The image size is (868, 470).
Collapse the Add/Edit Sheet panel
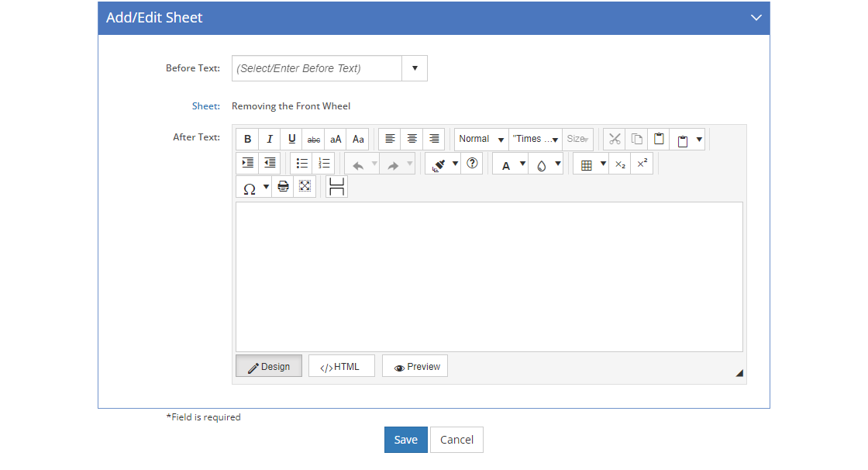[756, 18]
